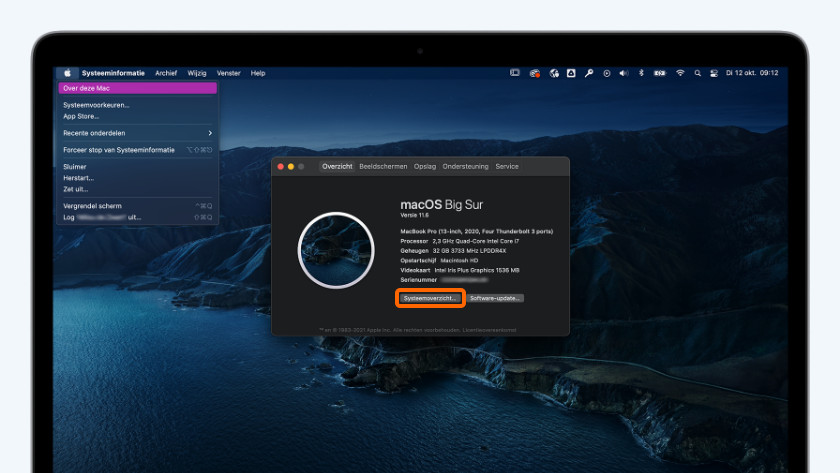Click the Processor 2,3 GHz Quad-Core line
840x473 pixels.
click(x=460, y=241)
